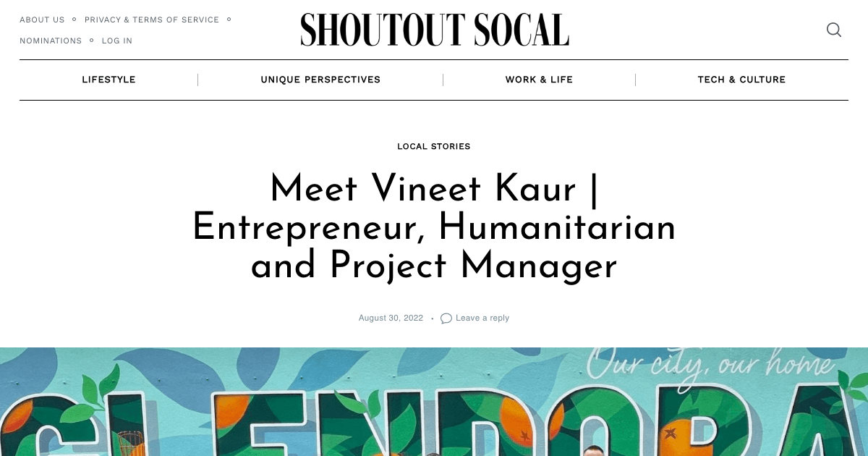Open the search magnifier icon
Image resolution: width=868 pixels, height=456 pixels.
[x=833, y=30]
